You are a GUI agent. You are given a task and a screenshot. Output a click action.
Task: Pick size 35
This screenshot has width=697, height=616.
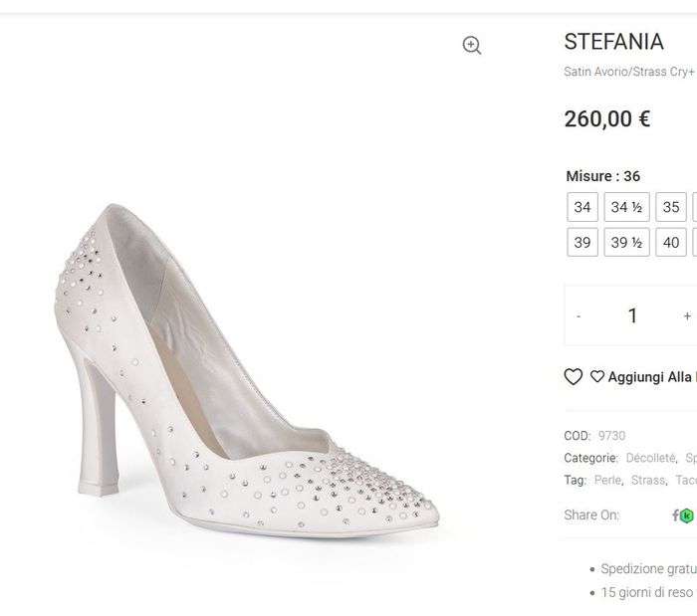coord(671,207)
